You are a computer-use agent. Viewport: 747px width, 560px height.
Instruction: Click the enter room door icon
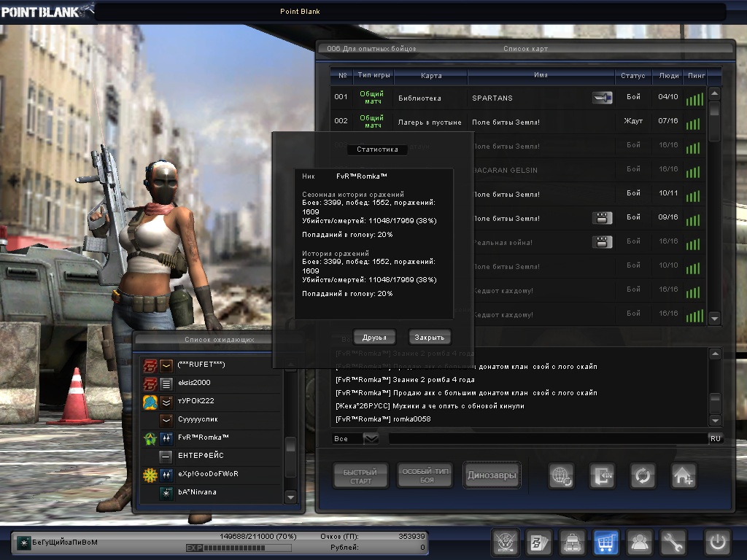point(602,475)
